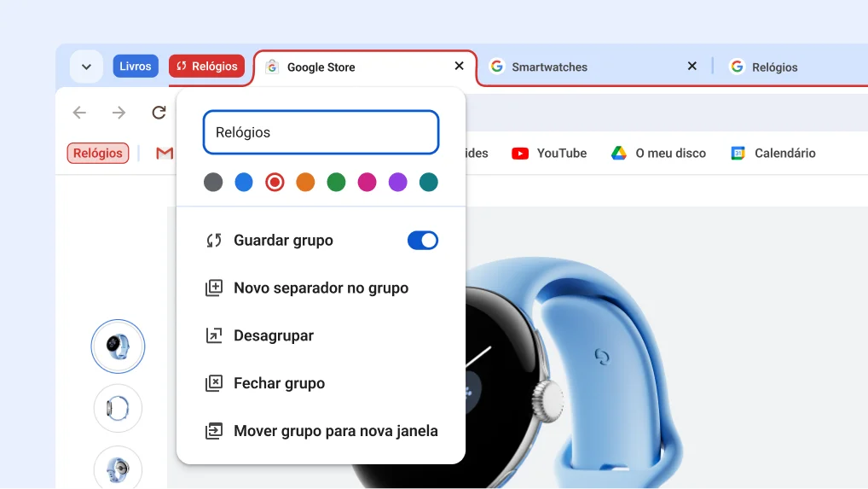Open the O meu disco bookmark

pos(659,154)
